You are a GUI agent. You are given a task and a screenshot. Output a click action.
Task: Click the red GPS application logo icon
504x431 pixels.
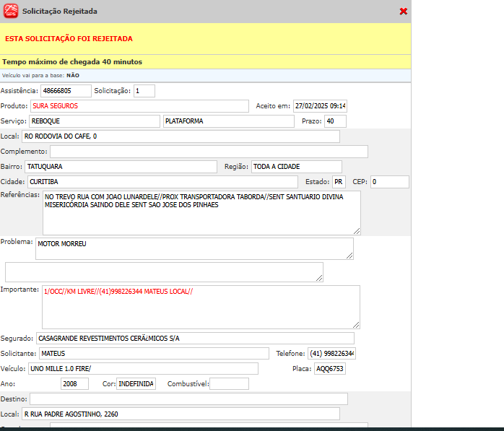(11, 11)
